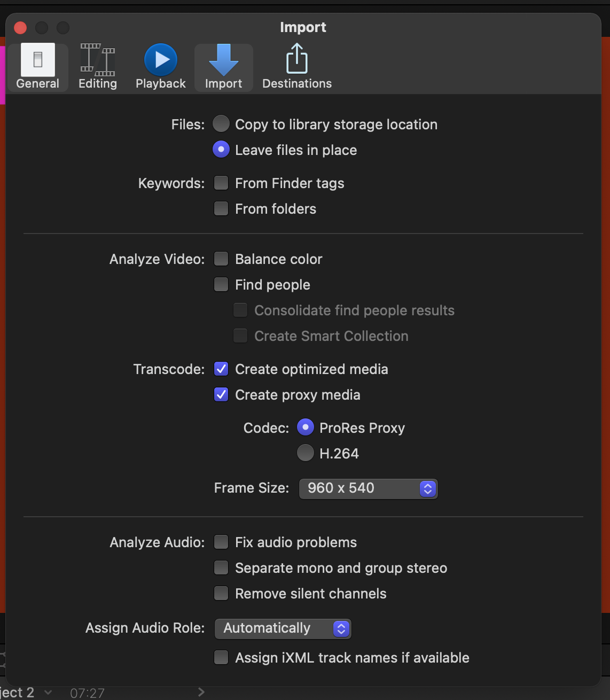The height and width of the screenshot is (700, 610).
Task: Enable keywords From Finder tags
Action: (221, 183)
